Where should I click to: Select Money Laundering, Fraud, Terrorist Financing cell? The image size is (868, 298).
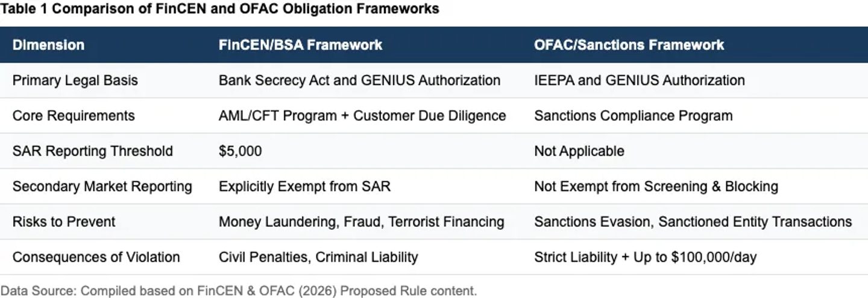[362, 221]
